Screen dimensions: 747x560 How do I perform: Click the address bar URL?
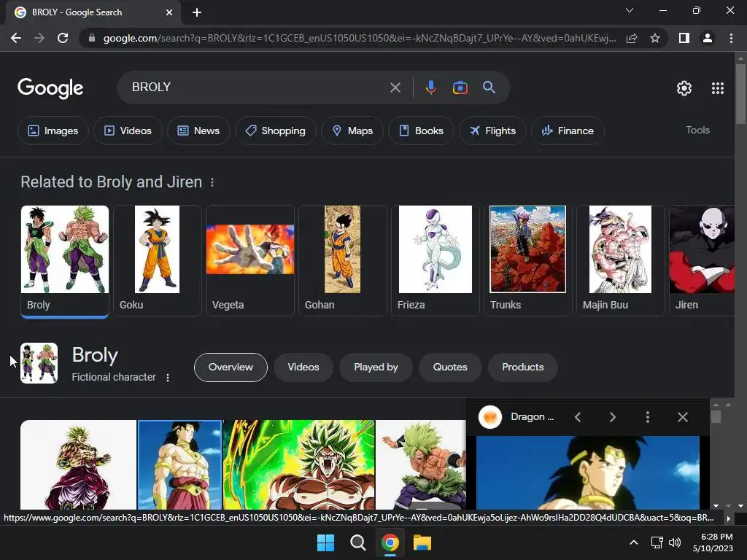coord(360,38)
